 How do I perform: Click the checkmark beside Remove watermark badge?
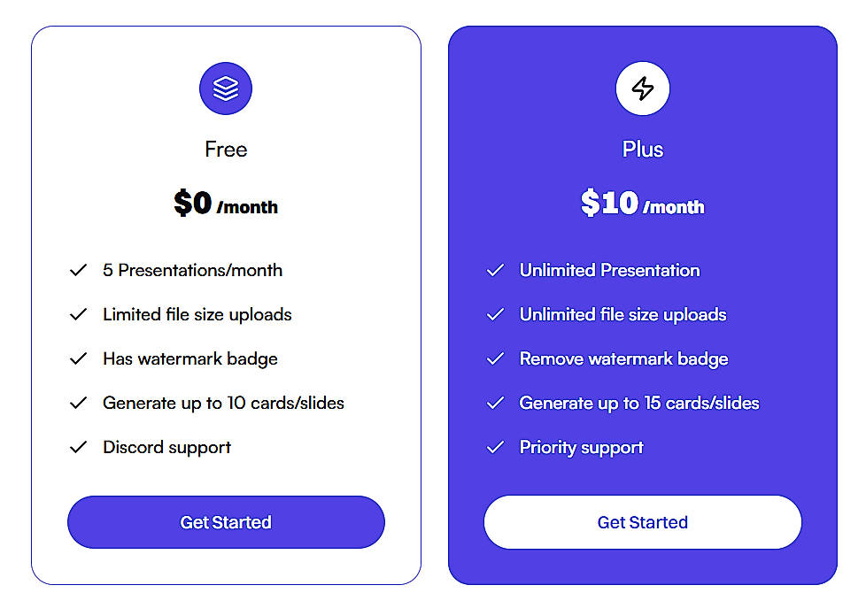click(495, 358)
